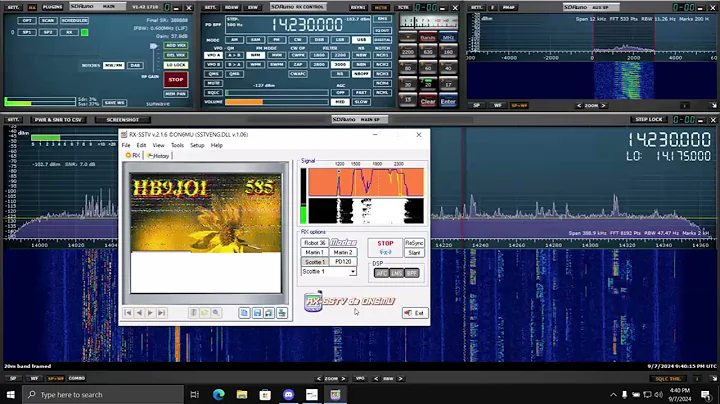
Task: Toggle MUTE in RX Control
Action: point(213,83)
